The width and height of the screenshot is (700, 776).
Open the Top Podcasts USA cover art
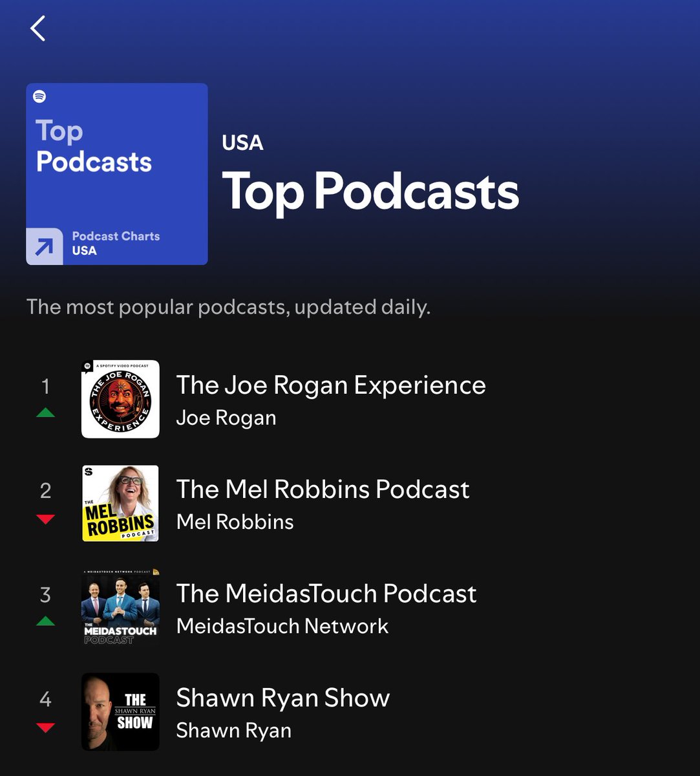117,174
